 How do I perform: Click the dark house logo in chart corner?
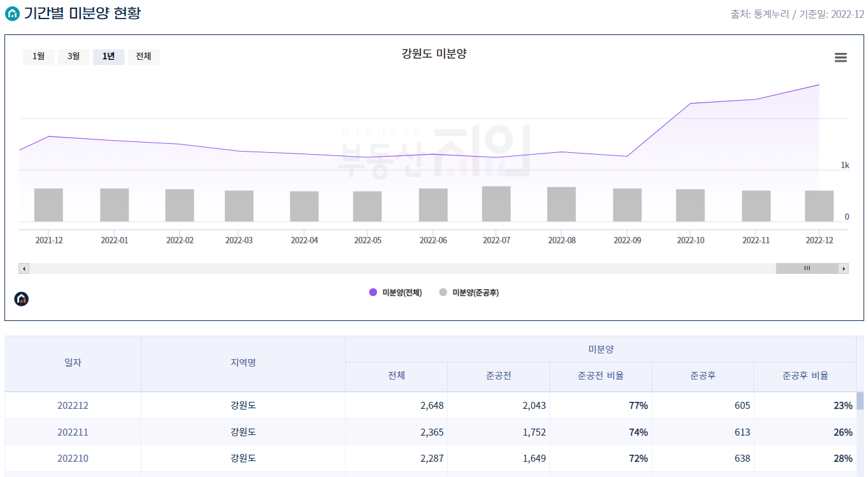click(x=22, y=298)
